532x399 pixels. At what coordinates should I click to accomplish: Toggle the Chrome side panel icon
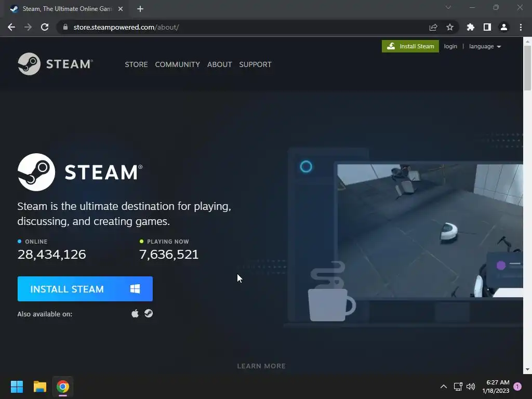487,27
